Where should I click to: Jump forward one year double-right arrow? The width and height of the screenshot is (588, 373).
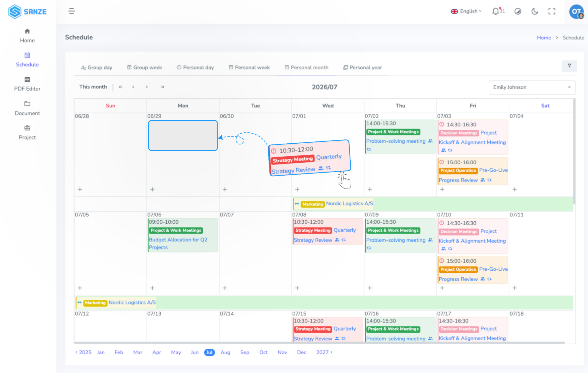pos(163,87)
